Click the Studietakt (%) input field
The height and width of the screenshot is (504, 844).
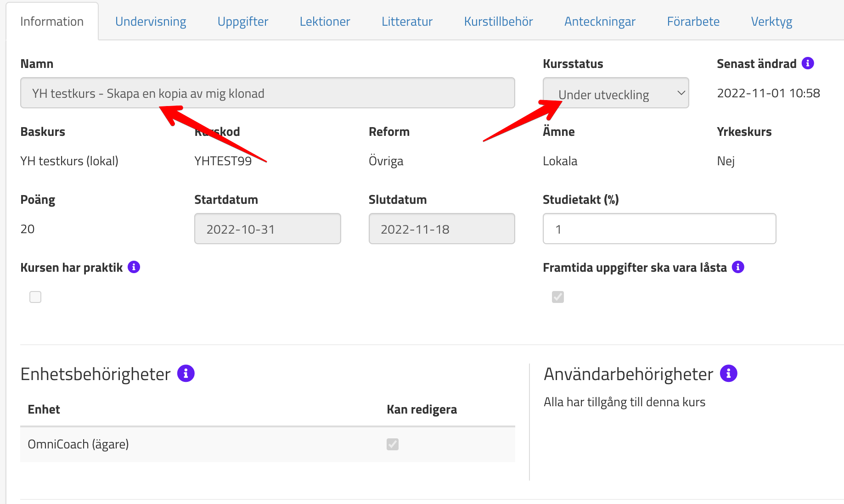pos(659,229)
